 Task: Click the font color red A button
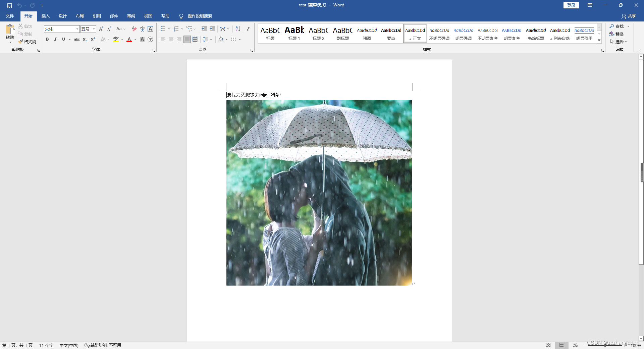129,39
